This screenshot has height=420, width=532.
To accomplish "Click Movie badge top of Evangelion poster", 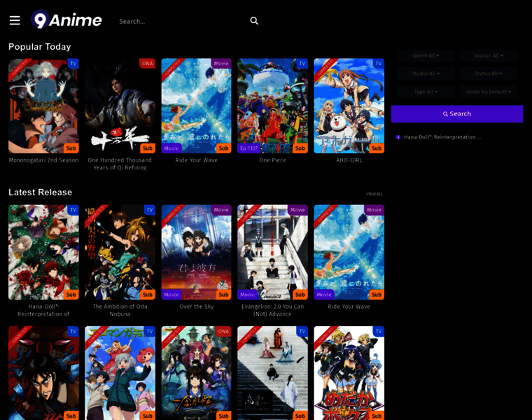I will point(297,210).
